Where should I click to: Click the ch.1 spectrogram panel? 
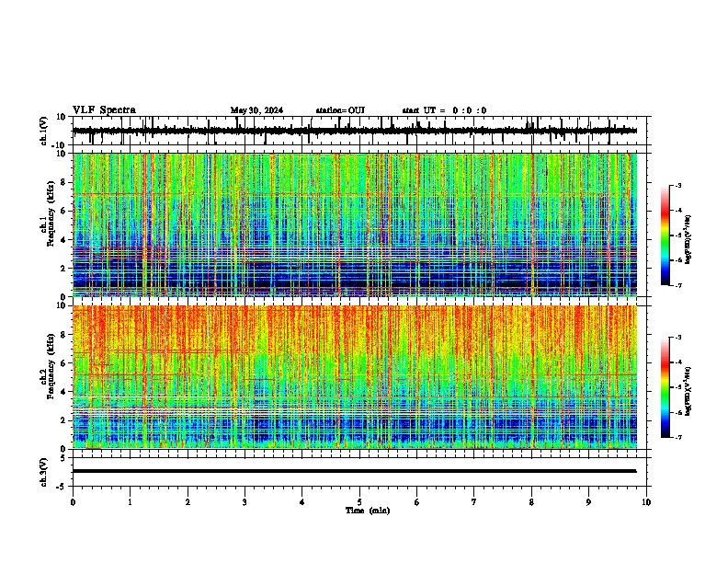(x=355, y=224)
